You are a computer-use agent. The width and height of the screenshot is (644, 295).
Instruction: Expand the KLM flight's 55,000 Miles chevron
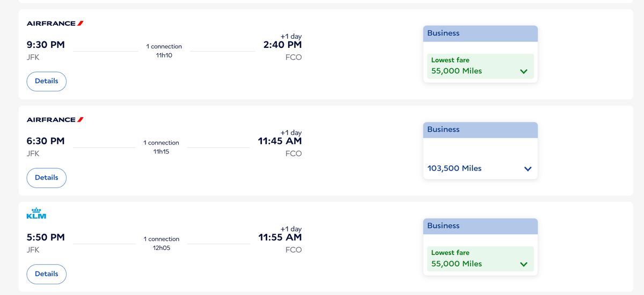[x=524, y=264]
